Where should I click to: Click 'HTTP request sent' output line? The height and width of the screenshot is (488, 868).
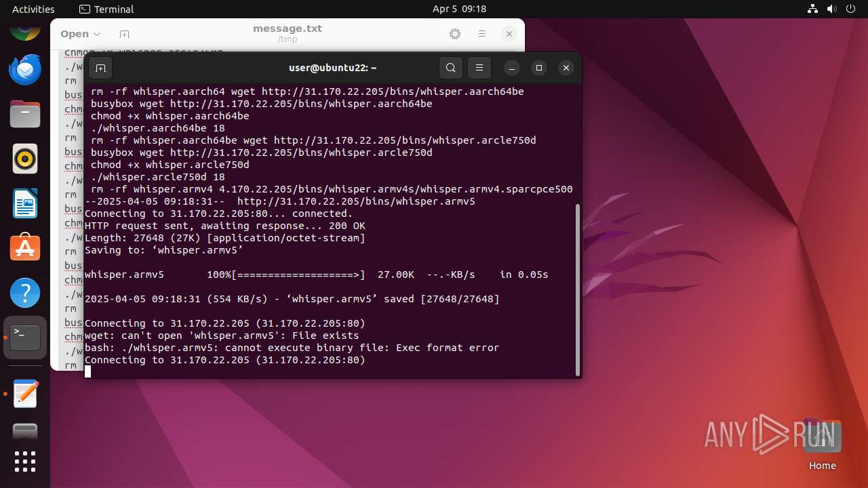(x=224, y=226)
